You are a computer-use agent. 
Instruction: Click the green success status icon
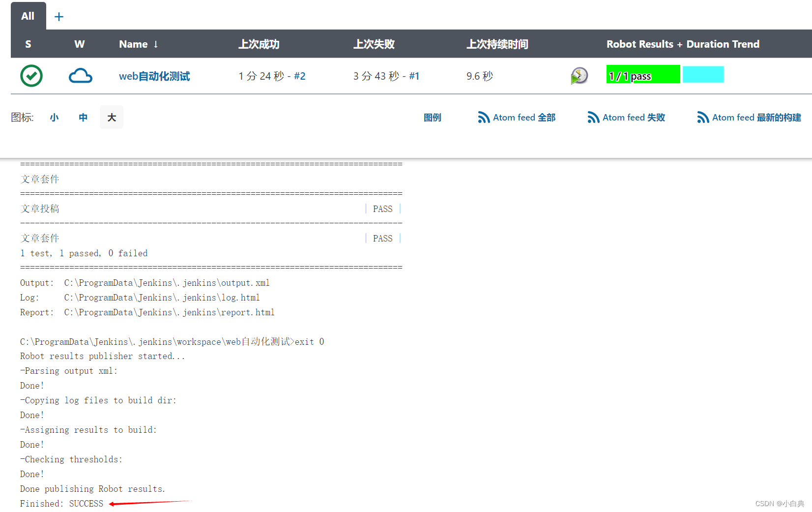pos(31,76)
